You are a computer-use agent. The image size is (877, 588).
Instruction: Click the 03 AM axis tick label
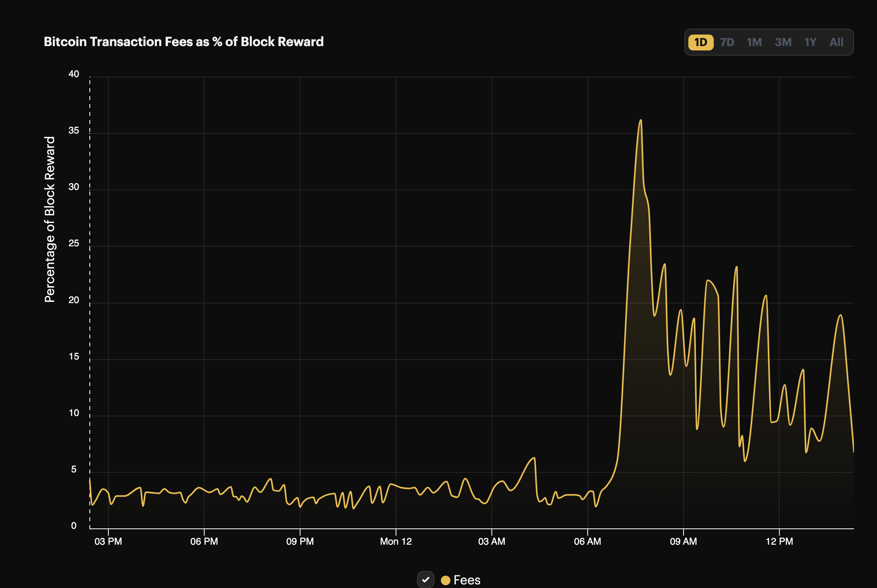pyautogui.click(x=491, y=542)
